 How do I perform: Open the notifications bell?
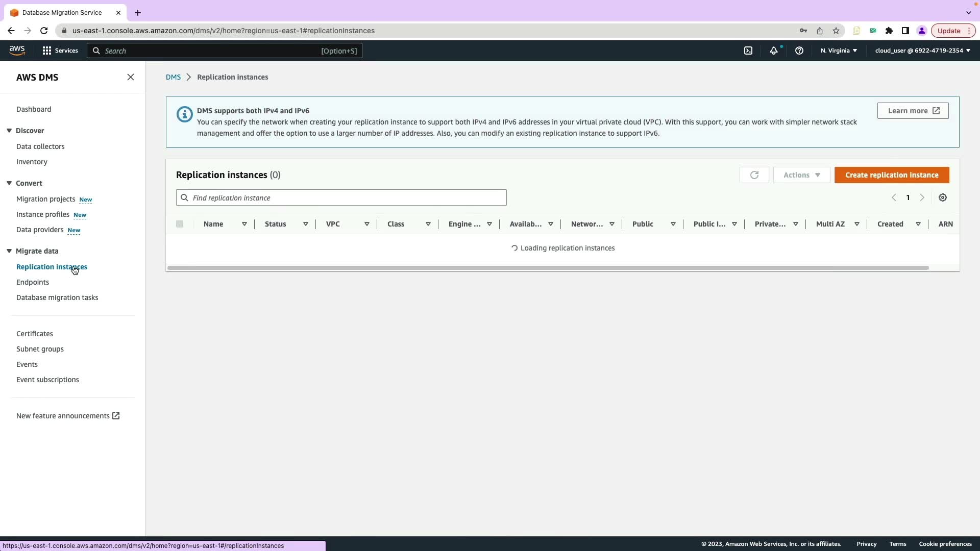(774, 51)
